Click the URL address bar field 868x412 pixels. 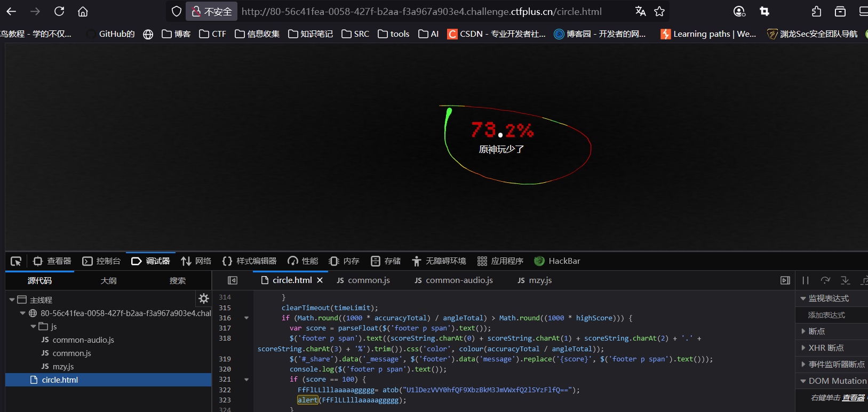[x=421, y=11]
